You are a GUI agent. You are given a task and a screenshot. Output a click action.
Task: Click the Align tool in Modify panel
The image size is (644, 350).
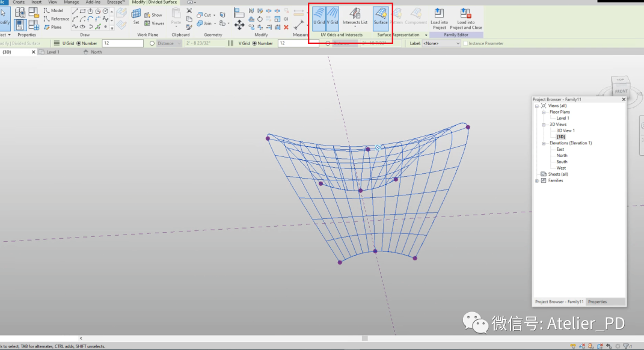pos(239,13)
